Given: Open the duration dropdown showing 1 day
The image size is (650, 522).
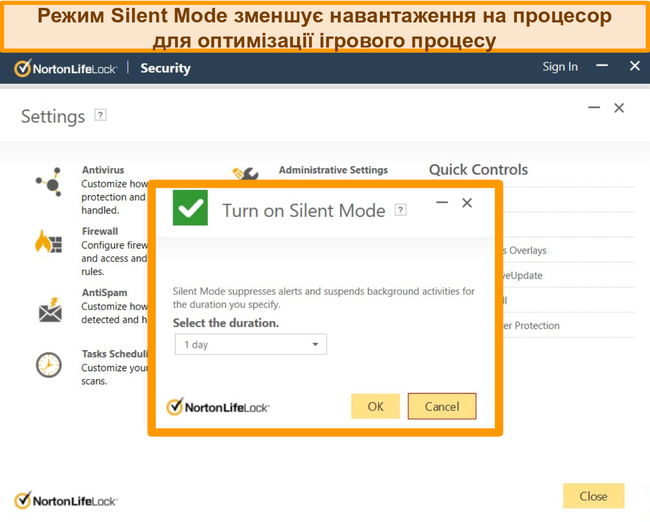Looking at the screenshot, I should [250, 345].
